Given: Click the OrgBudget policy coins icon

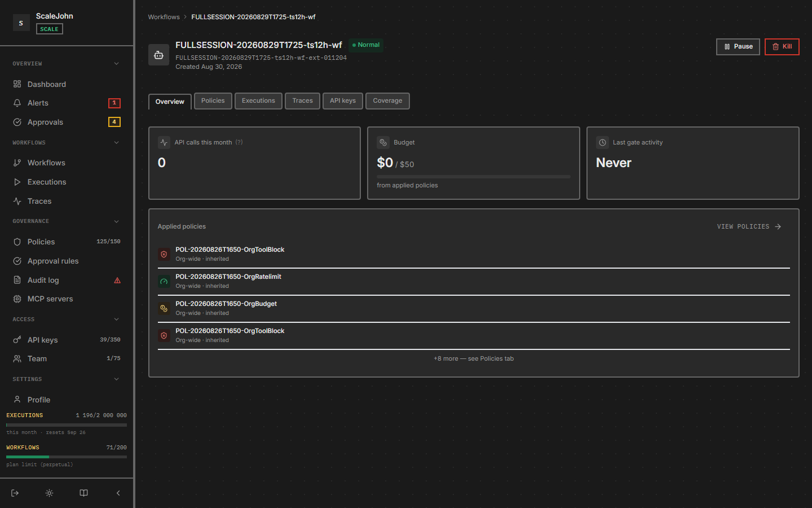Looking at the screenshot, I should pyautogui.click(x=164, y=308).
